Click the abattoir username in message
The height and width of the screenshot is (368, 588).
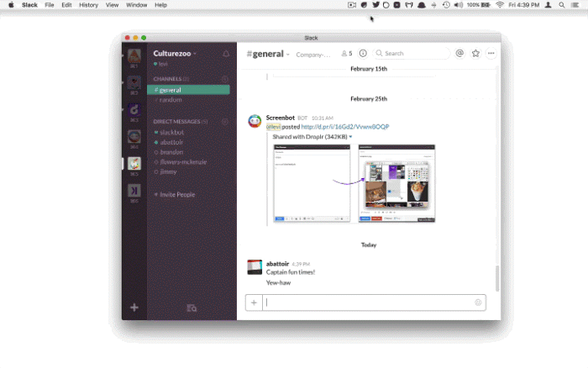tap(277, 264)
